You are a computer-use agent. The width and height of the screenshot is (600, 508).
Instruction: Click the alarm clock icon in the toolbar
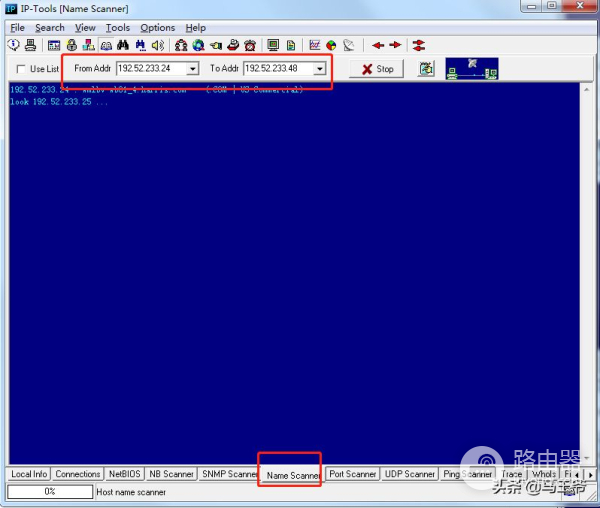(x=249, y=45)
